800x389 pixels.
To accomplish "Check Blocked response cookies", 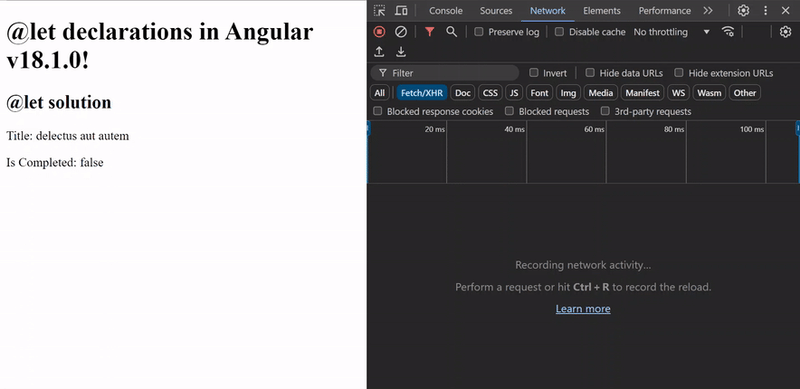I will pos(378,111).
